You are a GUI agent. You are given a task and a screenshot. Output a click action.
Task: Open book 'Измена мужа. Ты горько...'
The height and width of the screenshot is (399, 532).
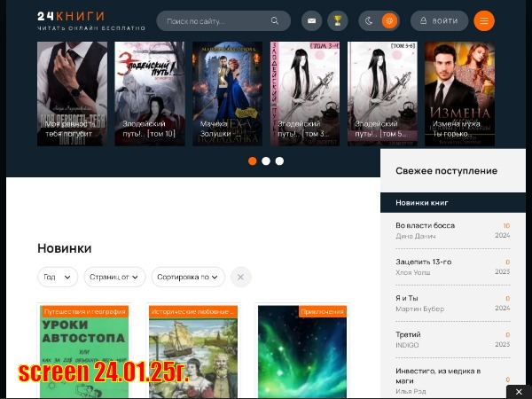[x=459, y=94]
